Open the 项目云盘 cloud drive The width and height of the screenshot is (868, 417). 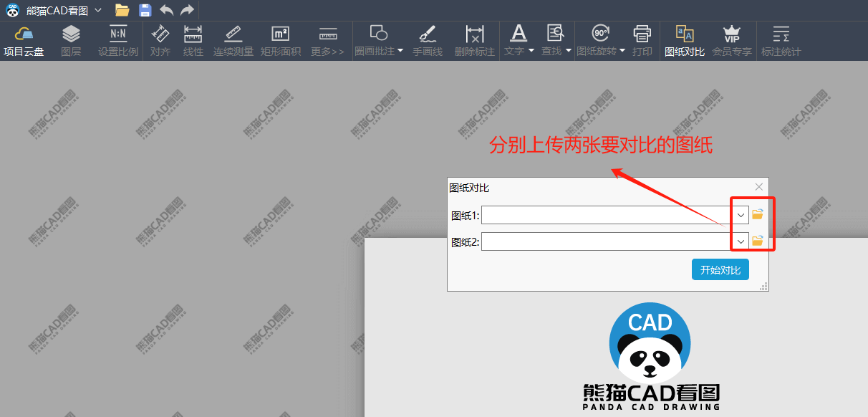tap(24, 41)
